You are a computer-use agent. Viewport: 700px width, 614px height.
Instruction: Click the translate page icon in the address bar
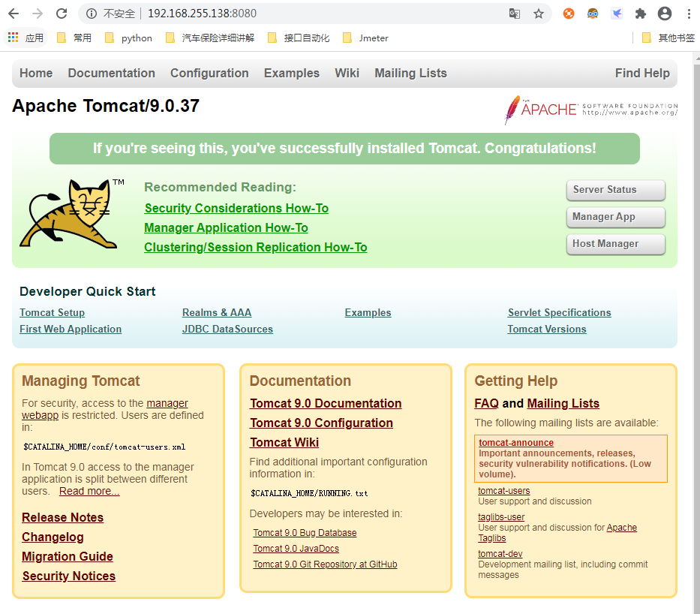pyautogui.click(x=514, y=14)
